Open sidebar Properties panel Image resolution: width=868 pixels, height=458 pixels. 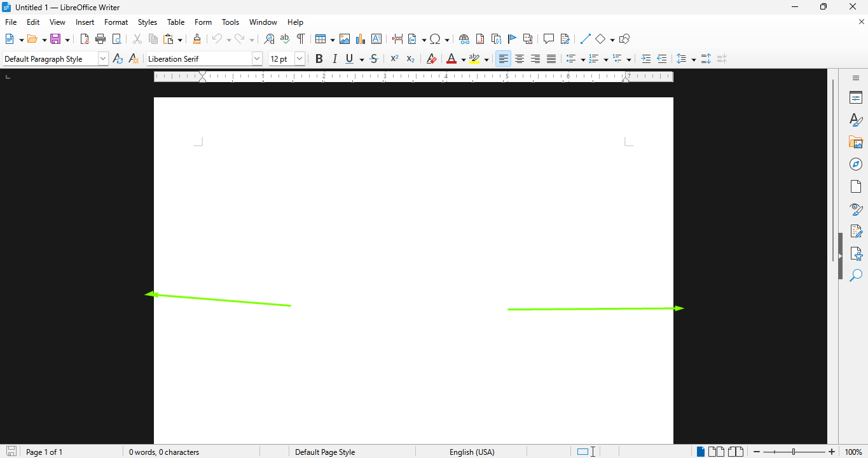856,97
